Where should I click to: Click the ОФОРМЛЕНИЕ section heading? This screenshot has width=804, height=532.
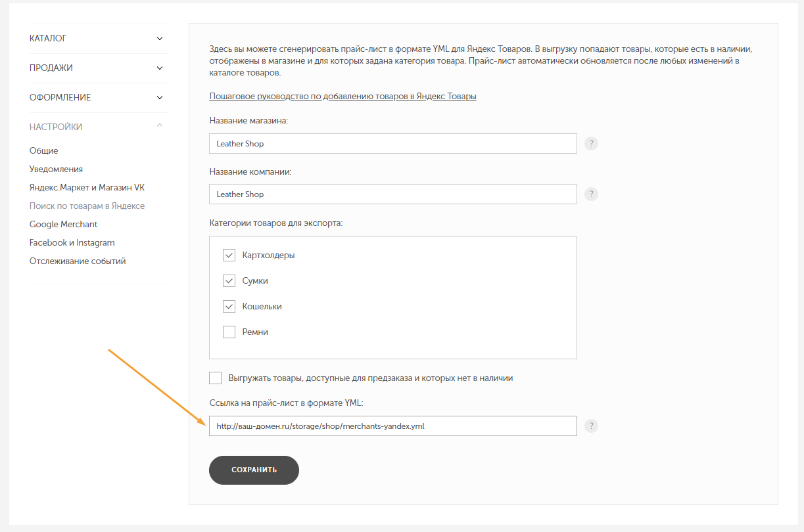tap(60, 98)
